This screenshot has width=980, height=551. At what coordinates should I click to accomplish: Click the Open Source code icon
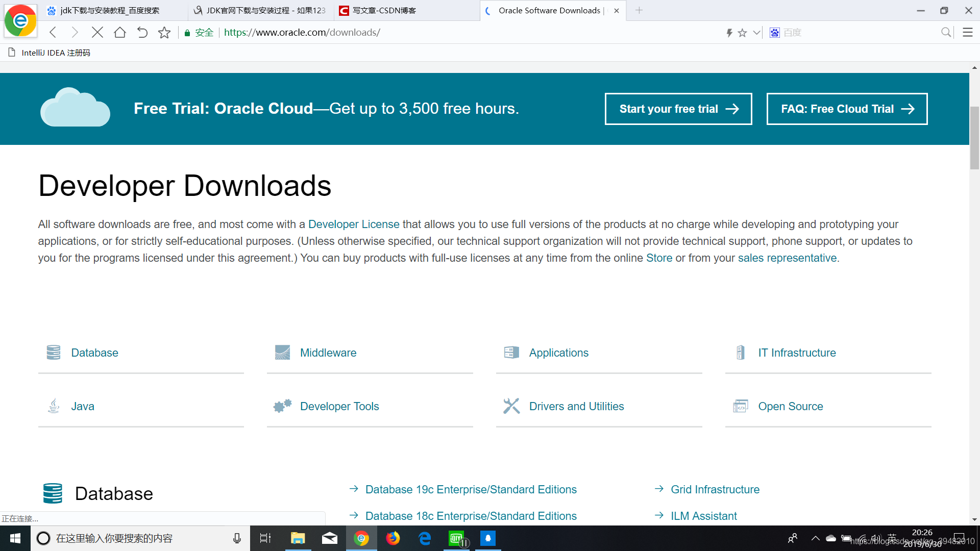[740, 406]
